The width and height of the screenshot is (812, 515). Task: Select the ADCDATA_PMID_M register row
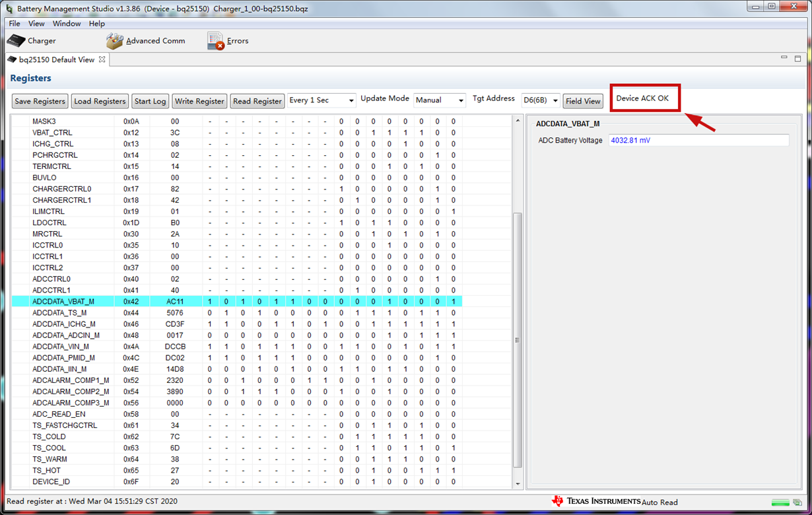coord(236,357)
